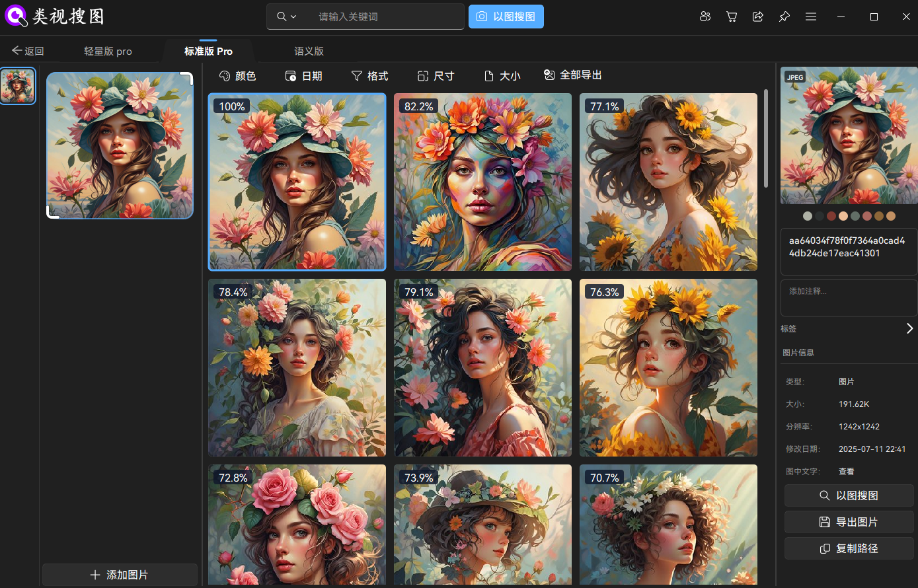Select the 73.9% match result image
This screenshot has height=588, width=918.
482,525
